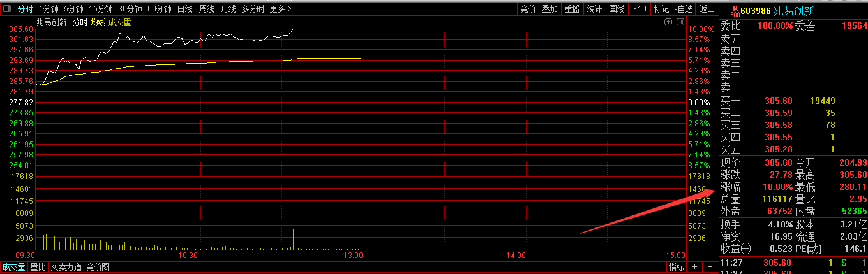Show the 多分时 multi-day view
The image size is (868, 274).
pos(253,9)
